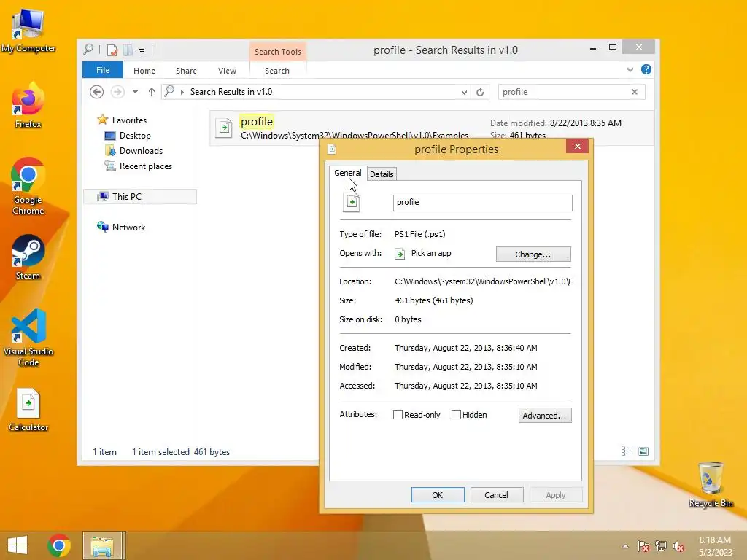Click quick access New Folder icon
This screenshot has height=560, width=747.
click(x=128, y=50)
